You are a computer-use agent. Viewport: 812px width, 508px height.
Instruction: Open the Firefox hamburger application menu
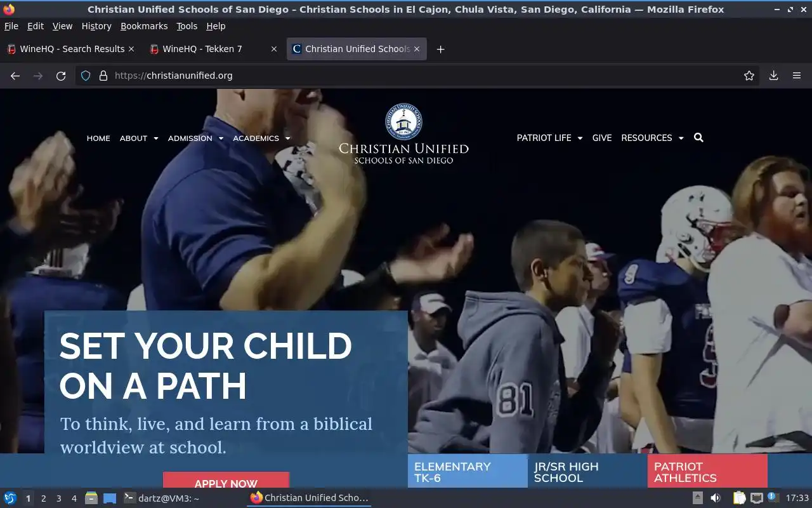click(x=797, y=76)
